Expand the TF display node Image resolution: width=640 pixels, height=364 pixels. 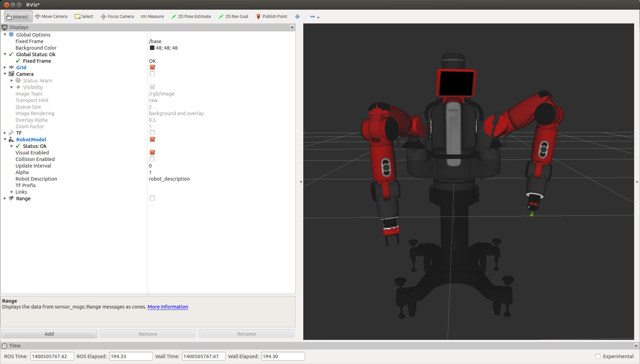pyautogui.click(x=5, y=133)
